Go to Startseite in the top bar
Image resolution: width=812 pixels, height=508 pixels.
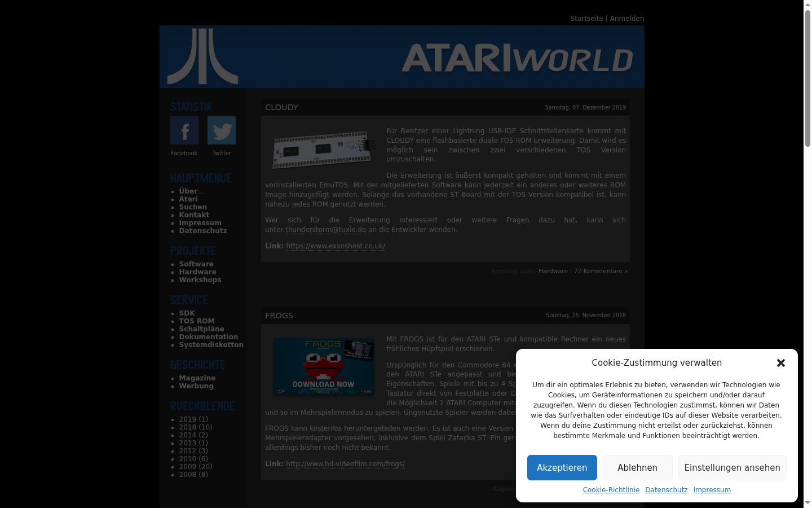(x=586, y=19)
